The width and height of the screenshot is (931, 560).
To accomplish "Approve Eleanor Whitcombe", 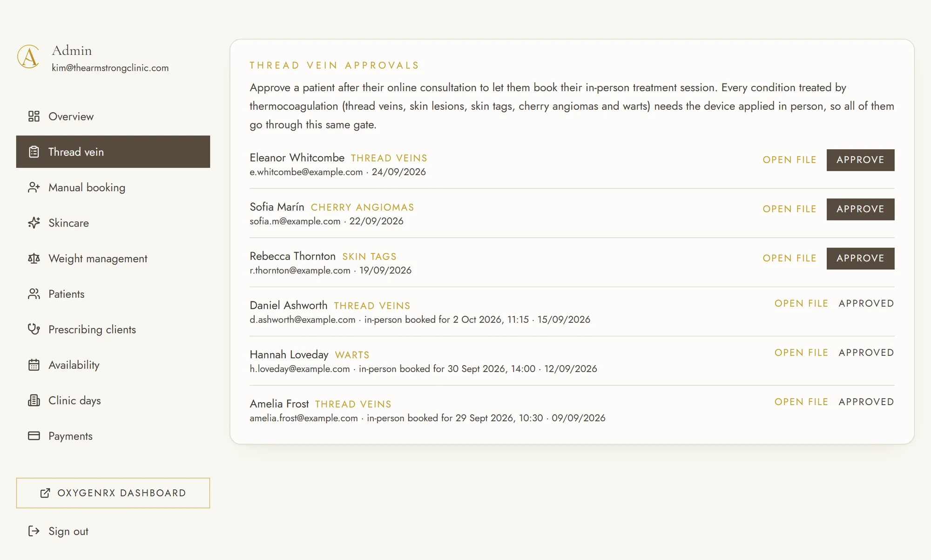I will [x=860, y=160].
